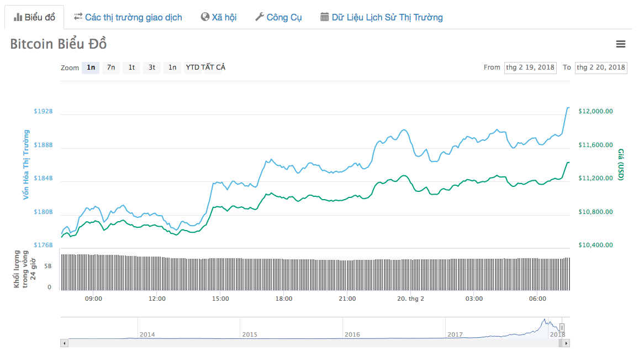
Task: Click the 12:00 time label
Action: tap(157, 299)
